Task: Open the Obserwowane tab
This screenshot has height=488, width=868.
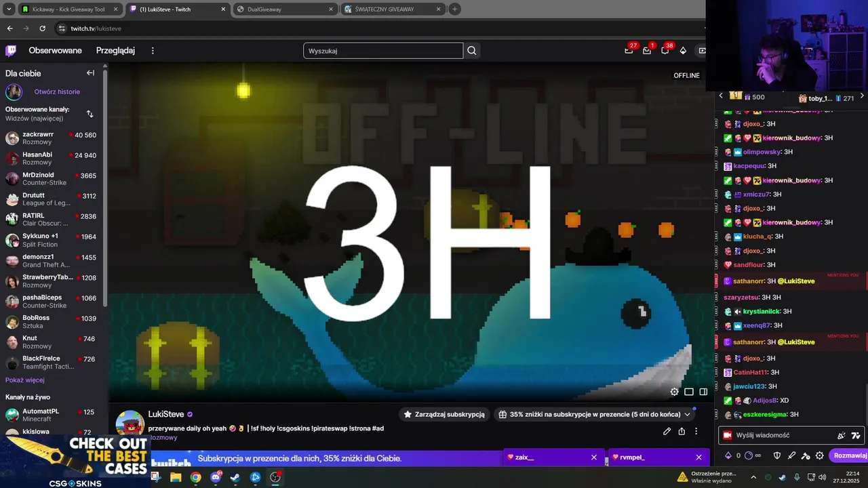Action: coord(55,51)
